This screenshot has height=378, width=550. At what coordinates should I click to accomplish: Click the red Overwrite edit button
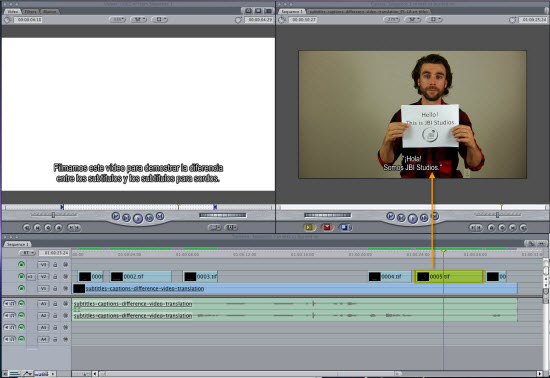click(x=327, y=228)
